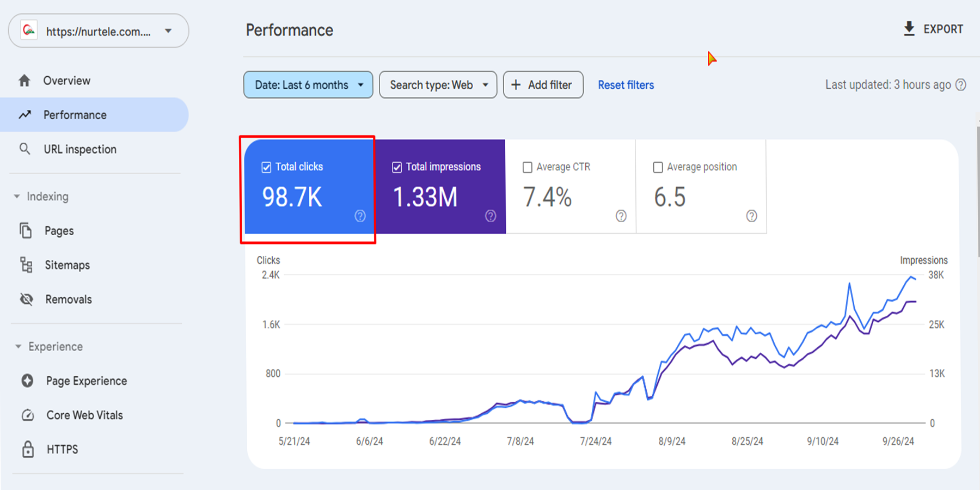
Task: Enable the Average CTR checkbox
Action: pyautogui.click(x=527, y=167)
